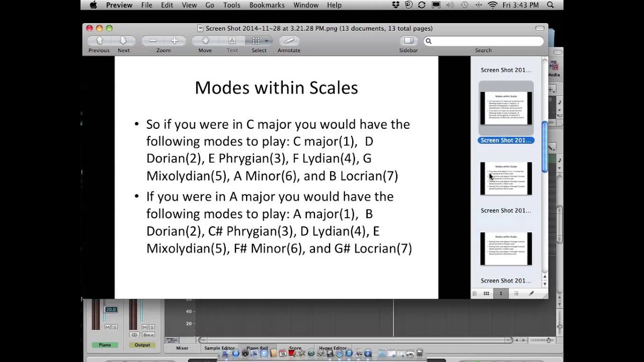
Task: Toggle the Output stereo mode button
Action: pos(134,335)
